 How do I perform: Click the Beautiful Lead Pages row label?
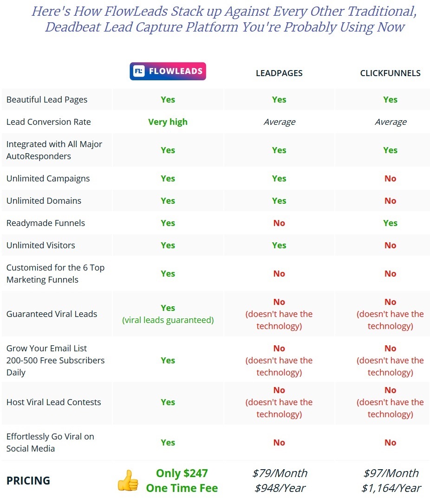click(x=47, y=100)
